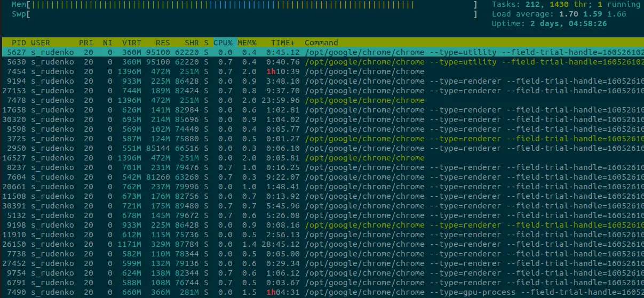Select process row with PID 26150
Image resolution: width=644 pixels, height=298 pixels.
pos(322,244)
